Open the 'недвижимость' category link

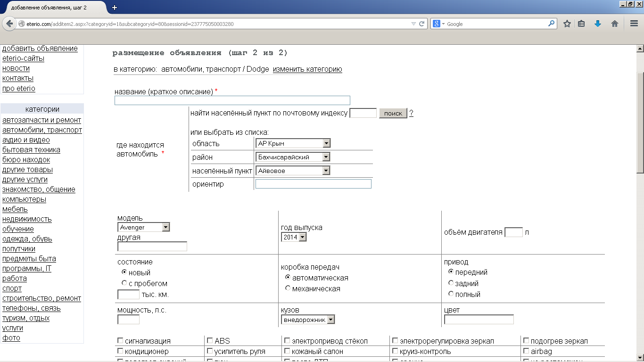(x=27, y=219)
